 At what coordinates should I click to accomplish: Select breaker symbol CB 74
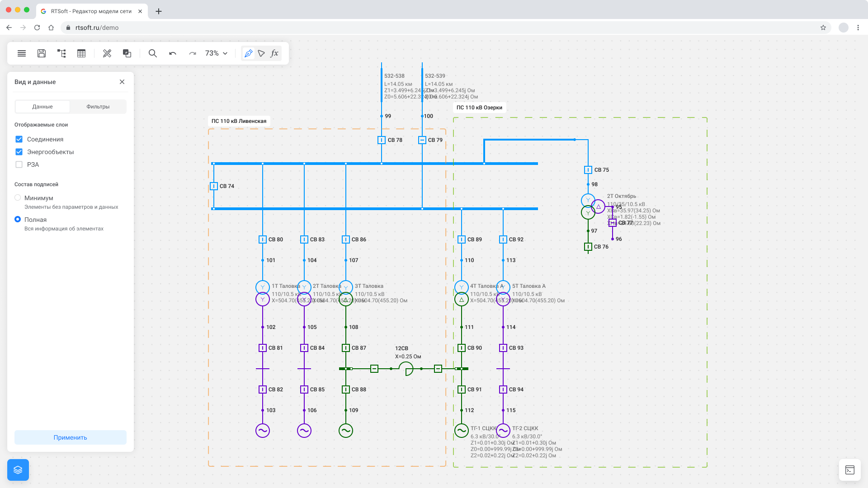(x=214, y=186)
